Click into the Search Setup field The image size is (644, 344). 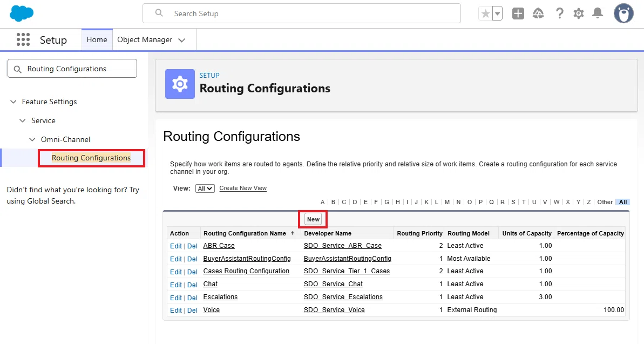coord(301,14)
